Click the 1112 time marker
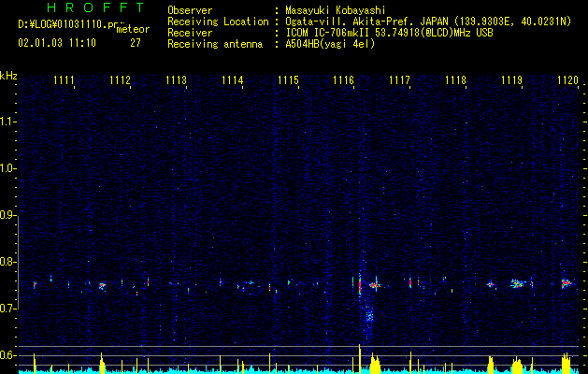 tap(120, 79)
